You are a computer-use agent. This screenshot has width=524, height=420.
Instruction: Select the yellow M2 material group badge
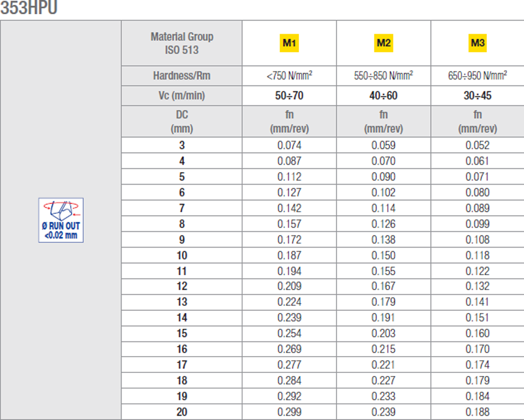tap(384, 43)
